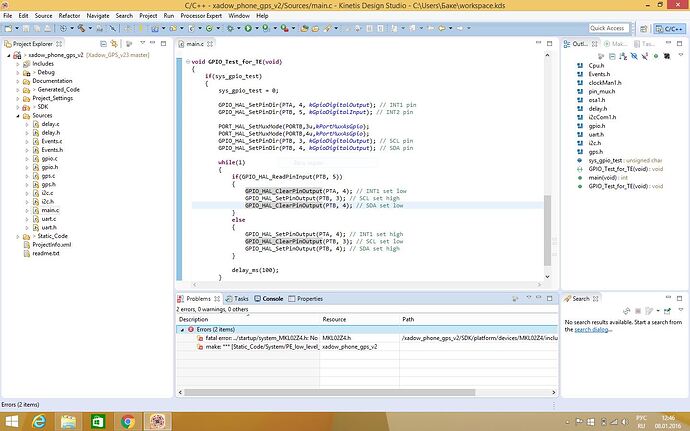Maximize the editor area
Viewport: 690px width, 431px height.
tap(550, 44)
